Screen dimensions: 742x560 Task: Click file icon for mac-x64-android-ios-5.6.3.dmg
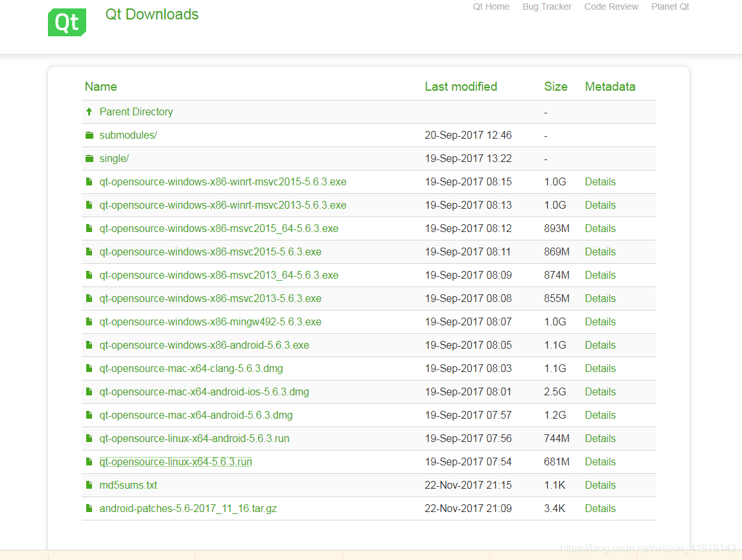[89, 391]
